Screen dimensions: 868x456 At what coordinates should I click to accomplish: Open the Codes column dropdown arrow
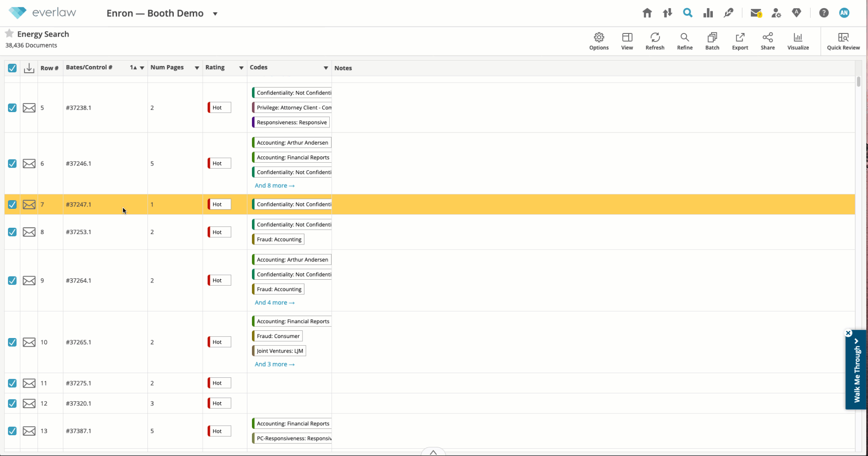tap(326, 68)
